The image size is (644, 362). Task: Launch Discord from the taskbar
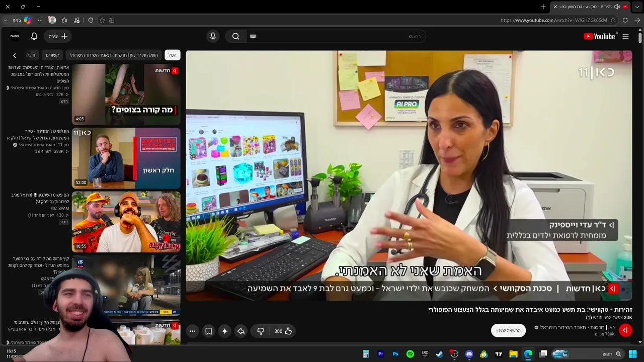[x=469, y=354]
